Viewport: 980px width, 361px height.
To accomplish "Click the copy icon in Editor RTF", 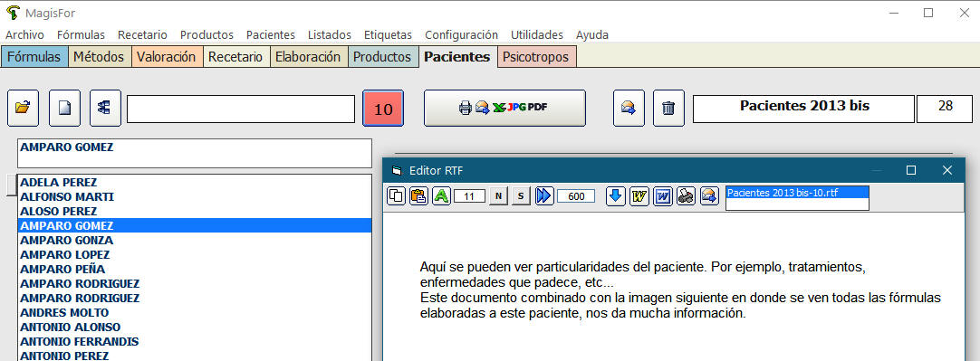I will (x=396, y=196).
